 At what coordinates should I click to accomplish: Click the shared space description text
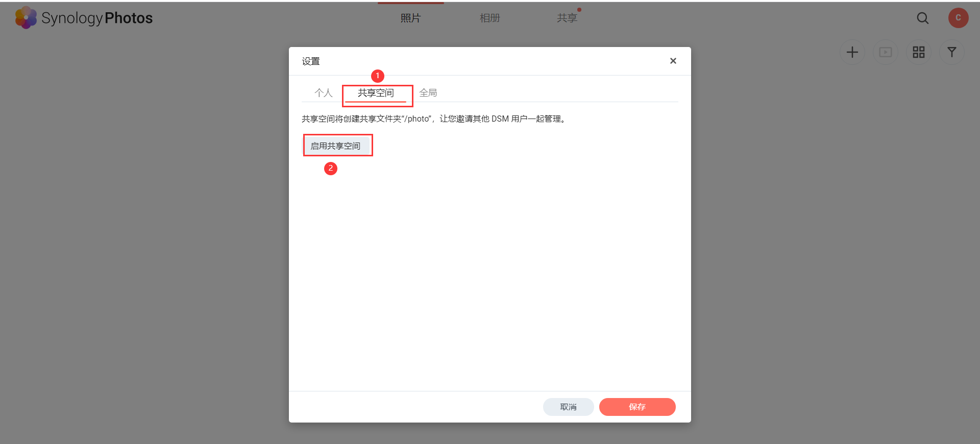pyautogui.click(x=434, y=119)
